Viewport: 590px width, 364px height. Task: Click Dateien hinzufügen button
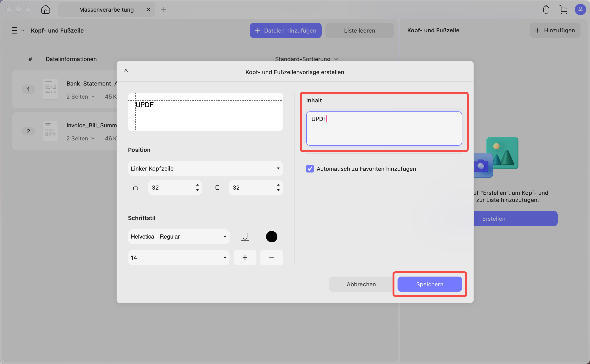pyautogui.click(x=285, y=31)
